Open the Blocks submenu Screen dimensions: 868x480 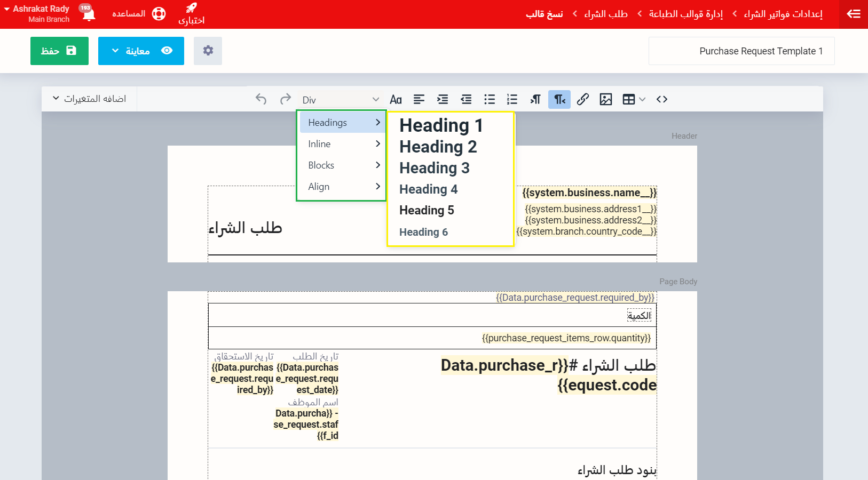(x=342, y=165)
